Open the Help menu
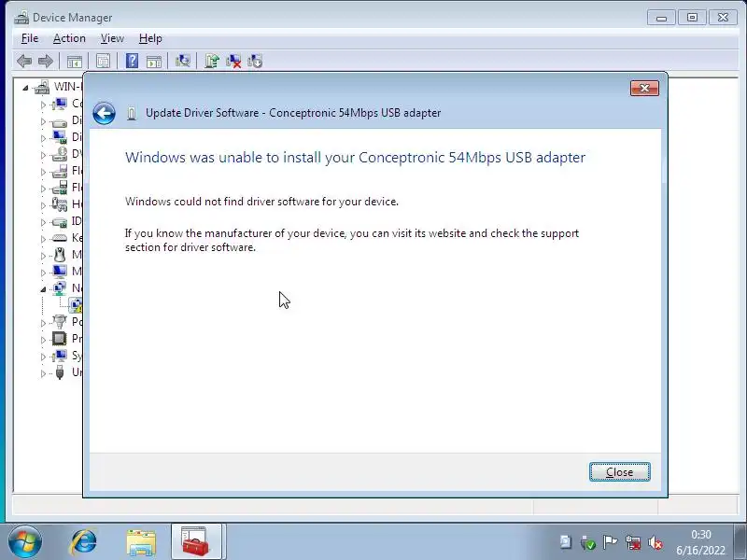747x560 pixels. 150,38
